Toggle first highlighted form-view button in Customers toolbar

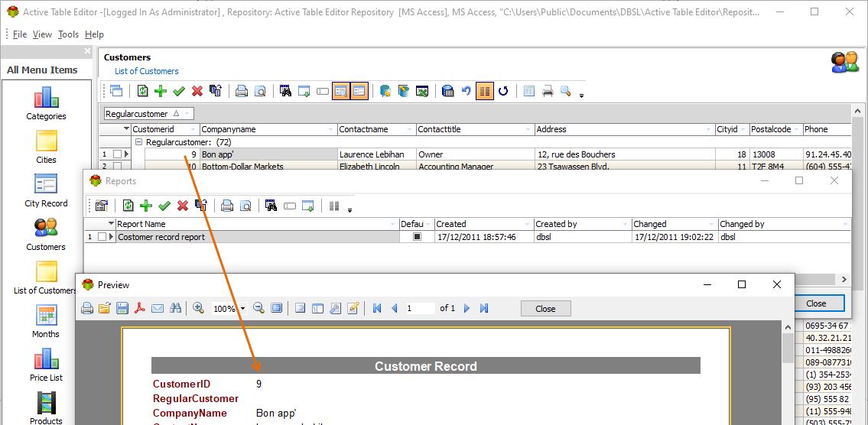point(340,91)
